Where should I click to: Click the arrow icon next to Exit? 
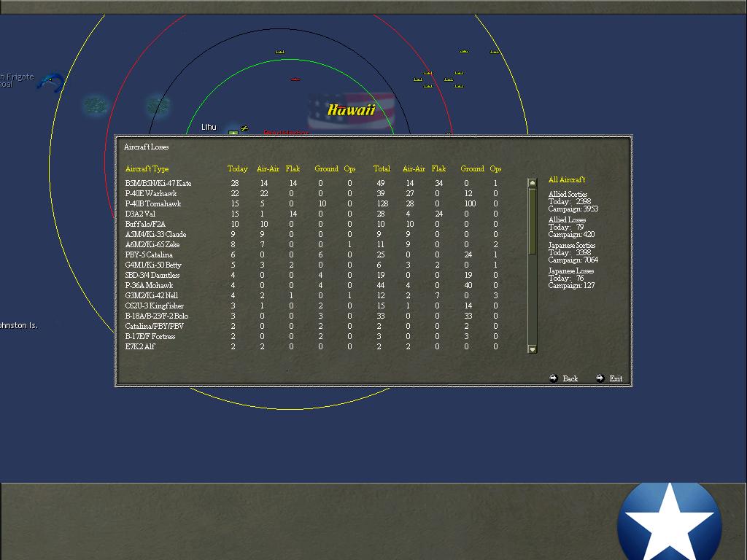(x=601, y=378)
